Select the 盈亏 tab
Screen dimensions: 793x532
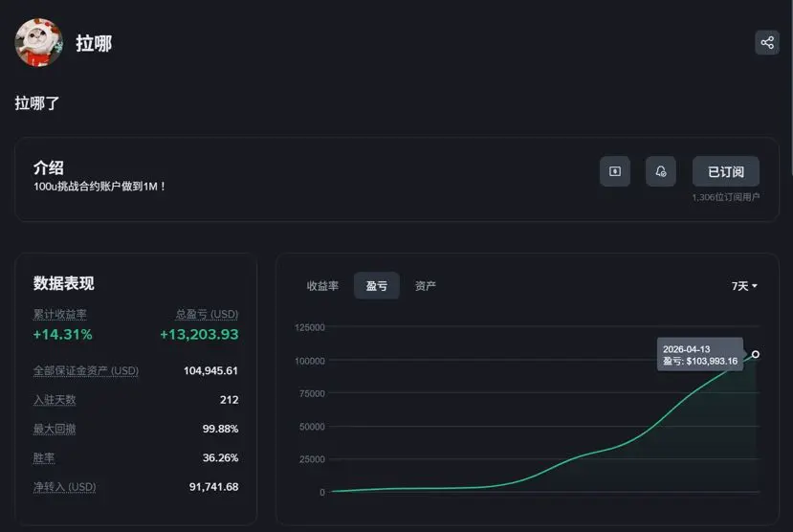pos(377,286)
